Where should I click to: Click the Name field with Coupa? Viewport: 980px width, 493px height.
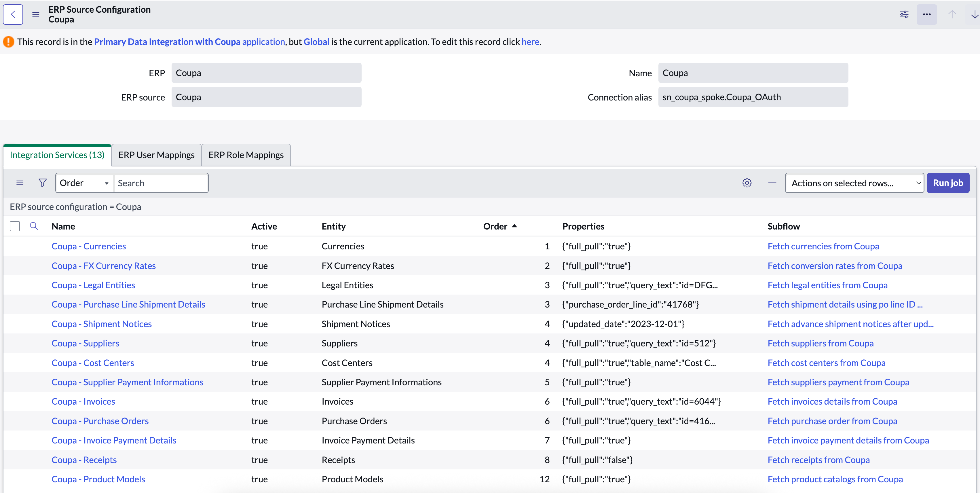point(753,73)
